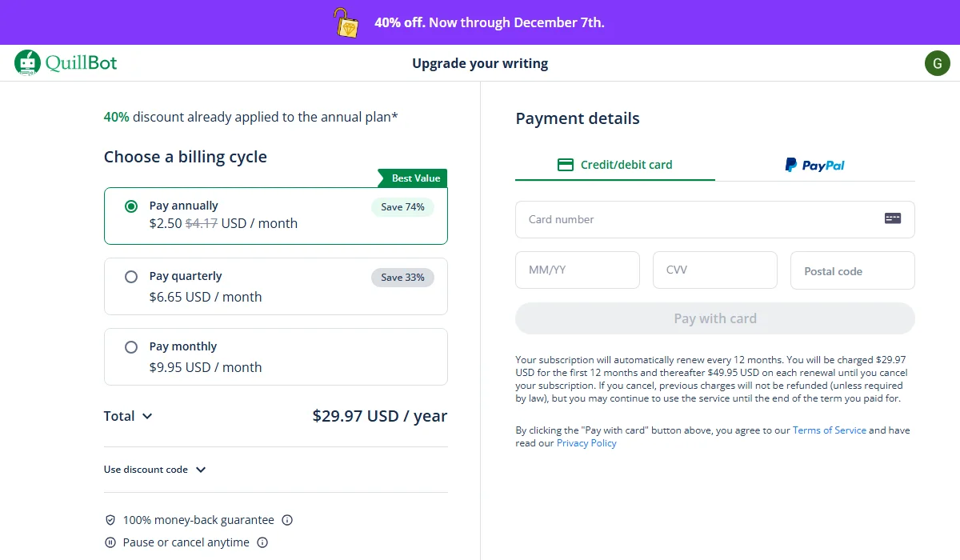Select the Credit/debit card tab

[614, 165]
